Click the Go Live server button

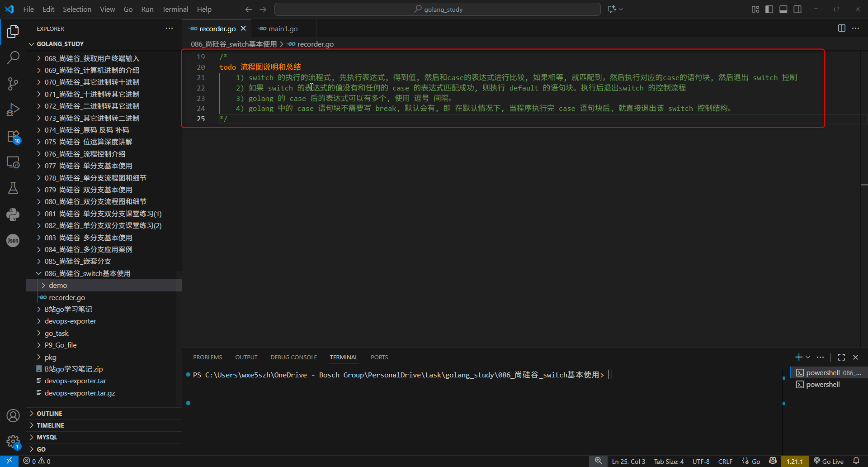click(x=829, y=461)
